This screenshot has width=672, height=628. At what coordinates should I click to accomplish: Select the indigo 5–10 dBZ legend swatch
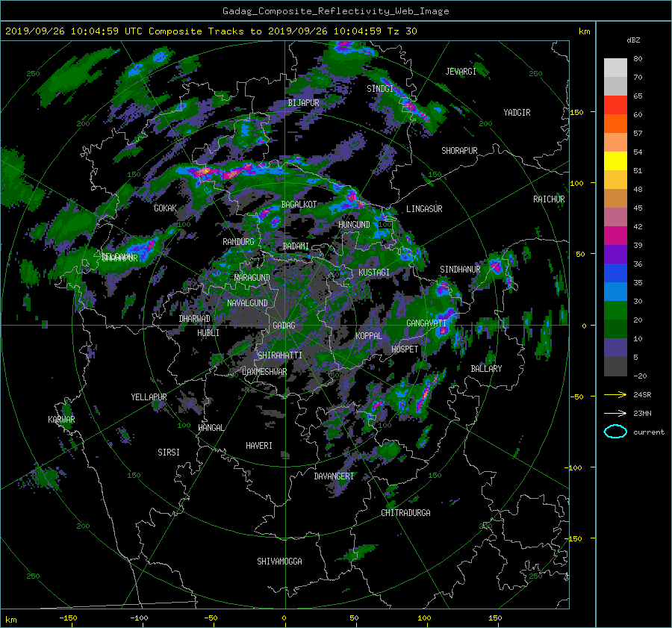tap(615, 348)
